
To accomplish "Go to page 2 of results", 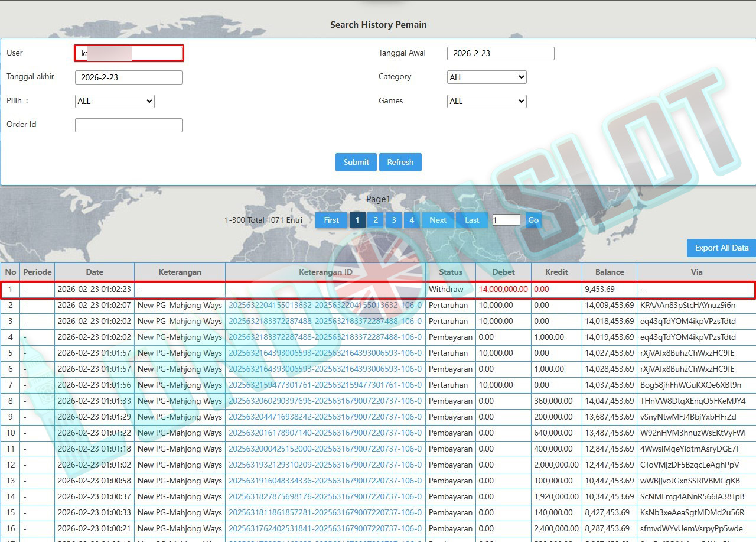I will point(375,220).
